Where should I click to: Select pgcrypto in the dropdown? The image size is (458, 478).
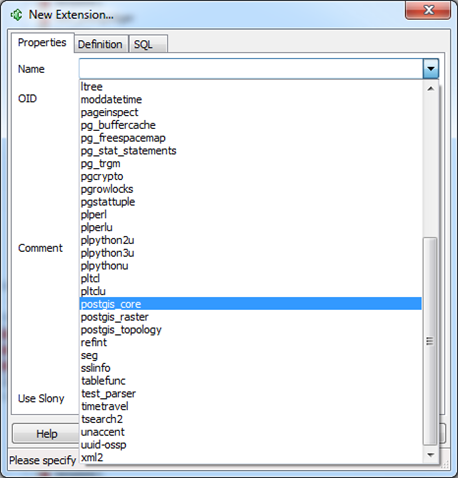[251, 176]
